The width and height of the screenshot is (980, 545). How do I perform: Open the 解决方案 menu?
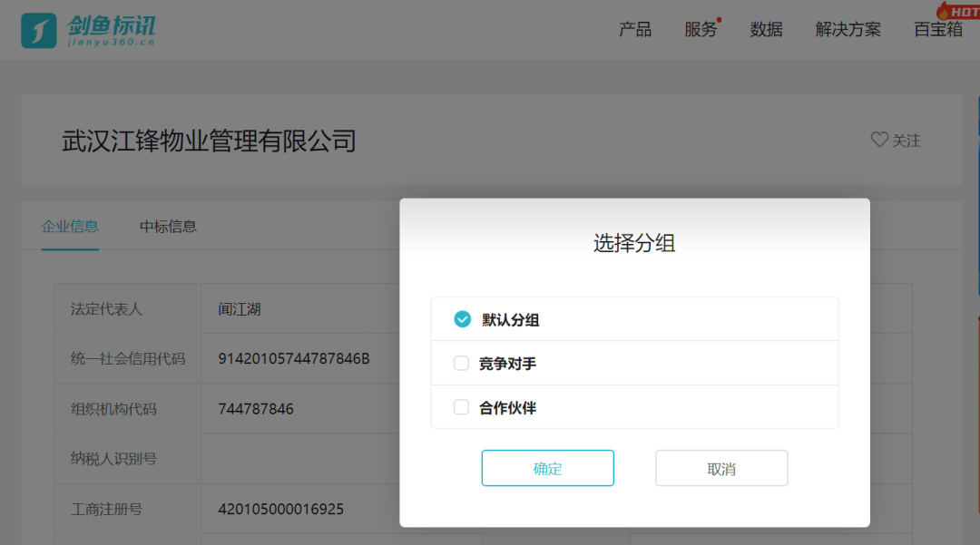click(x=848, y=30)
